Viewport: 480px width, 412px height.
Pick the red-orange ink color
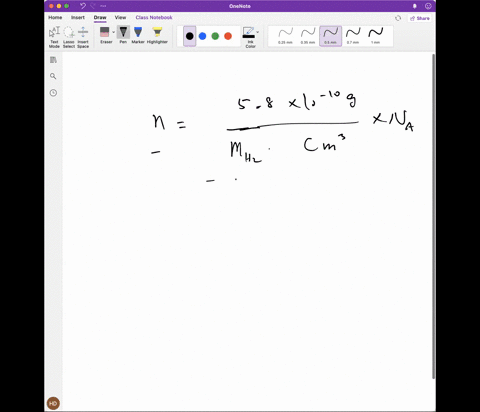tap(228, 36)
